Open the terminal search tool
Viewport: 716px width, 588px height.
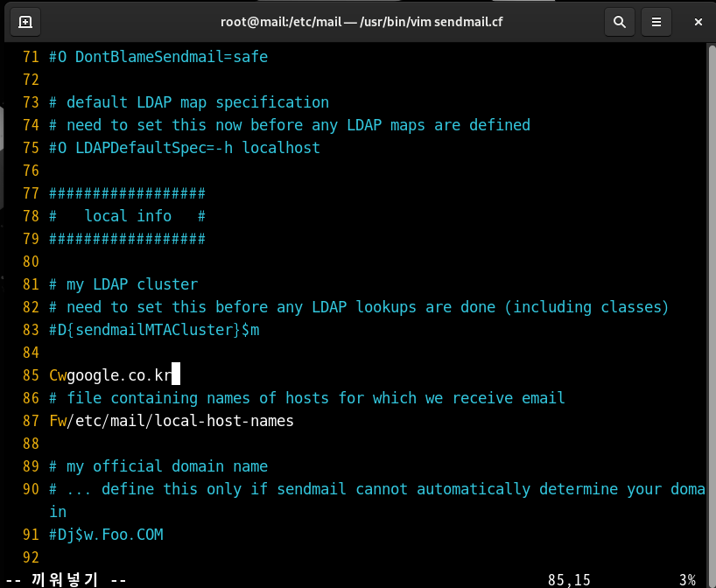[x=619, y=22]
